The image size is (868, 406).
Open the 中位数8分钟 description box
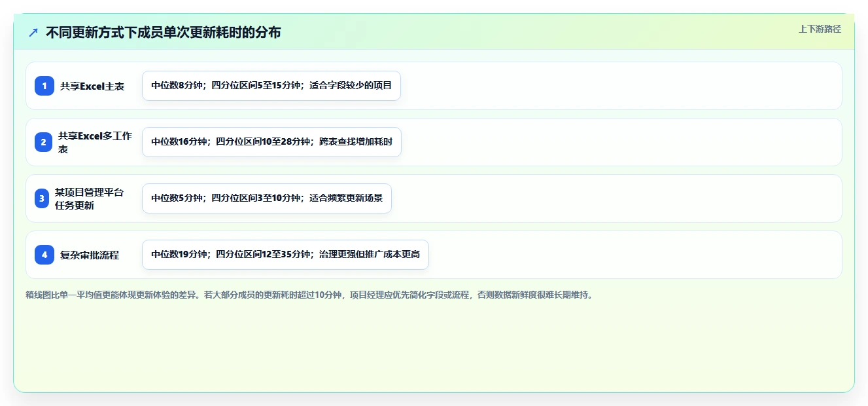tap(271, 86)
